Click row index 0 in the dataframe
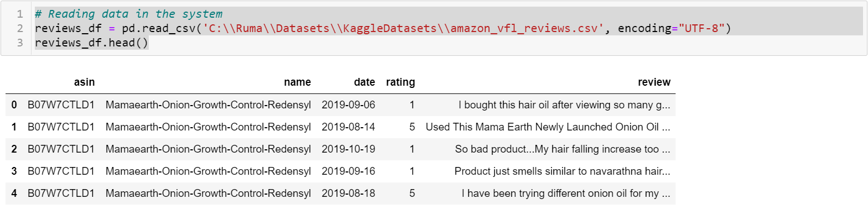The width and height of the screenshot is (868, 209). click(x=14, y=104)
